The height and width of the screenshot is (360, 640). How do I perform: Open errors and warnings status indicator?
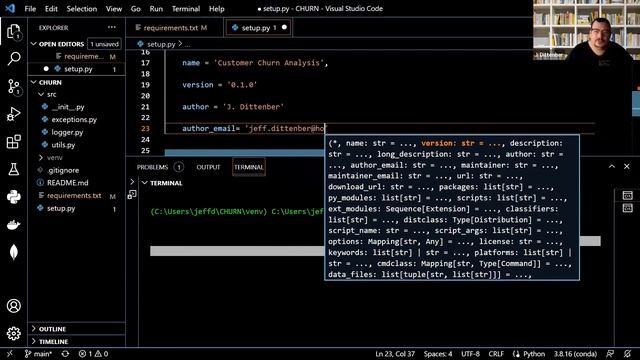pyautogui.click(x=93, y=354)
